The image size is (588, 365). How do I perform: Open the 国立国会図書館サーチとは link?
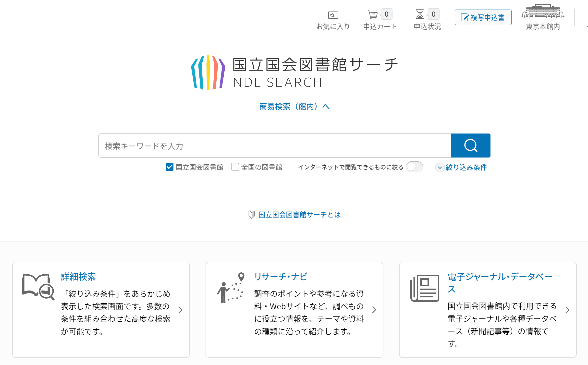point(299,215)
